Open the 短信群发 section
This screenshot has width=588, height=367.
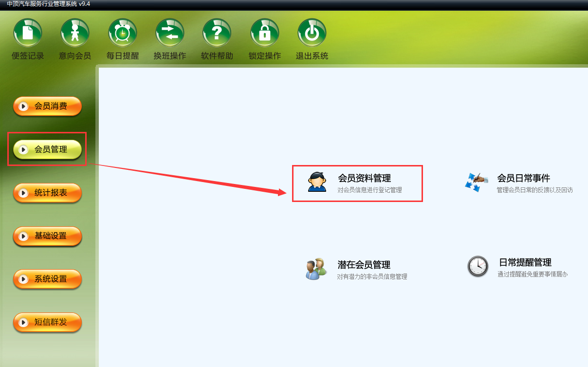[47, 322]
